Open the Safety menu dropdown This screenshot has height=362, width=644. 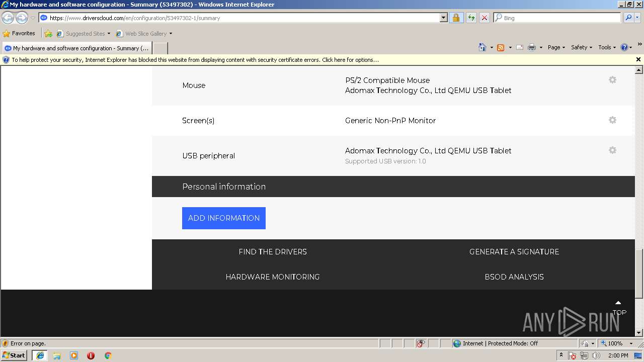tap(581, 47)
